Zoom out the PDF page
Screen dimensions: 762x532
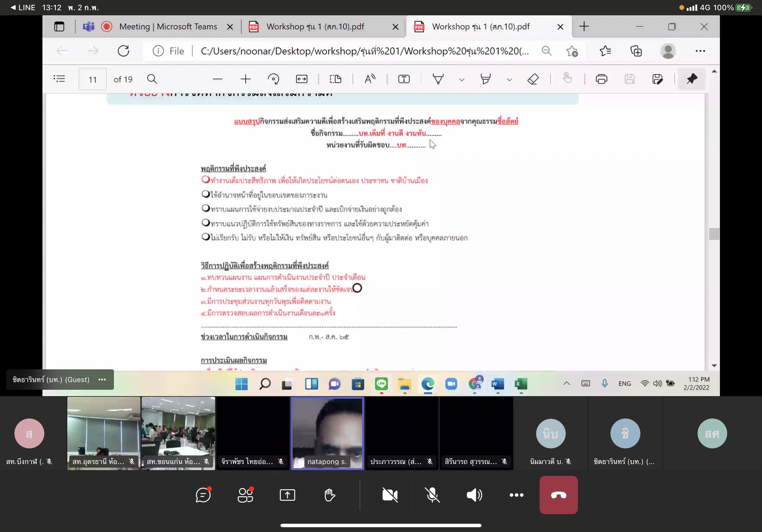click(217, 79)
